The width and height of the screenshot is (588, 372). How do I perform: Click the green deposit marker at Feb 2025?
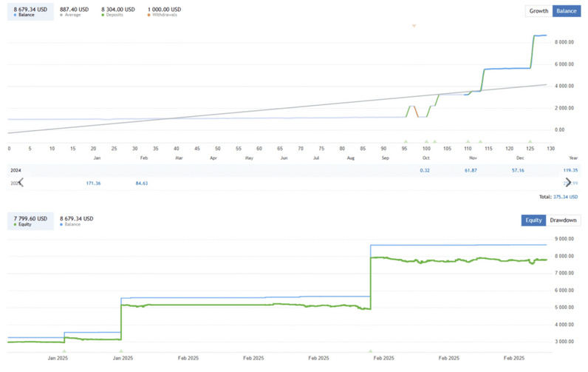(x=371, y=351)
